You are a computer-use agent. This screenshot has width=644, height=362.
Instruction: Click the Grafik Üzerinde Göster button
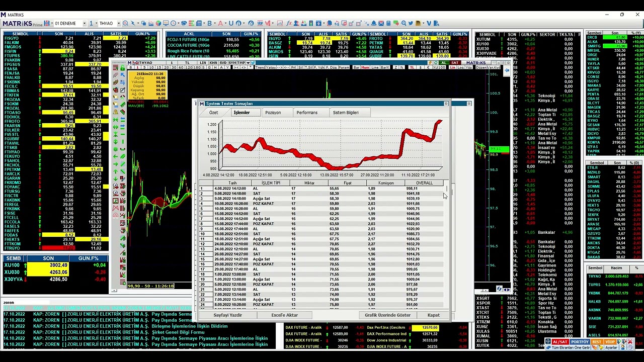pos(387,315)
